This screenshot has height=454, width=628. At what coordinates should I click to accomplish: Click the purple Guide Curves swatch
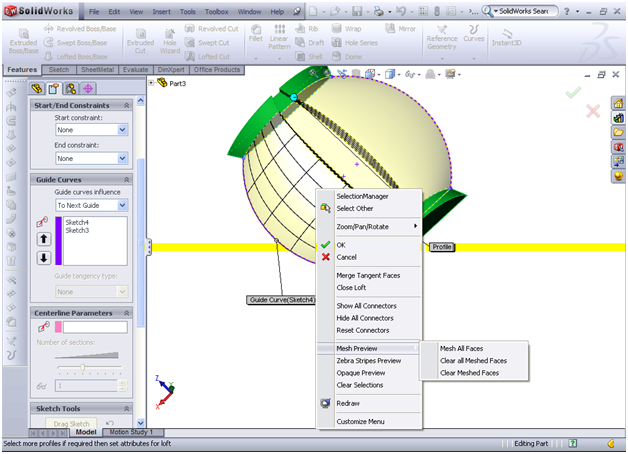(58, 241)
